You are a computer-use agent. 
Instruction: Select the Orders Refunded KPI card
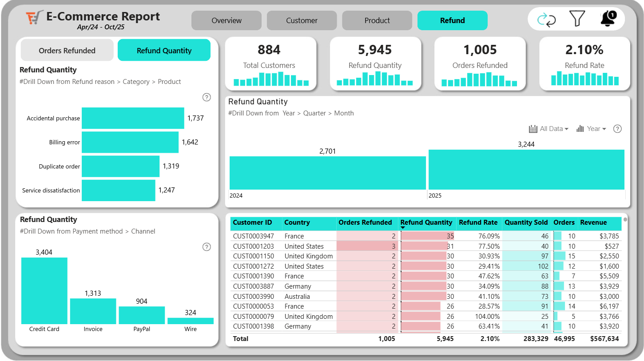click(480, 63)
